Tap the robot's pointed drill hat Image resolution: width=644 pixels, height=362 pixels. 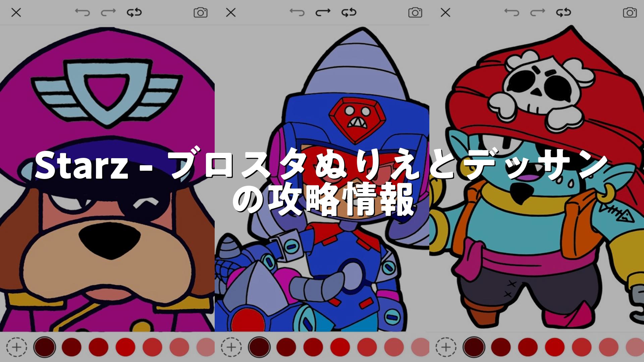click(356, 64)
